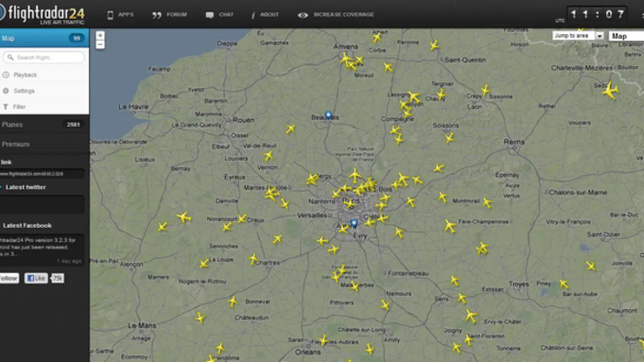Select the plane near Fère-Champenoise
This screenshot has width=644, height=362.
coord(450,226)
